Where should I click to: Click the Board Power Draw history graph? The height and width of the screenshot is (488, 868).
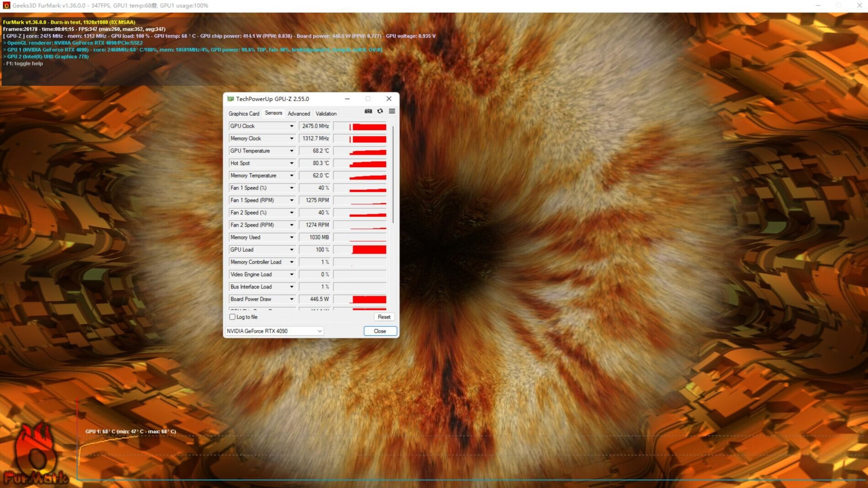tap(360, 299)
